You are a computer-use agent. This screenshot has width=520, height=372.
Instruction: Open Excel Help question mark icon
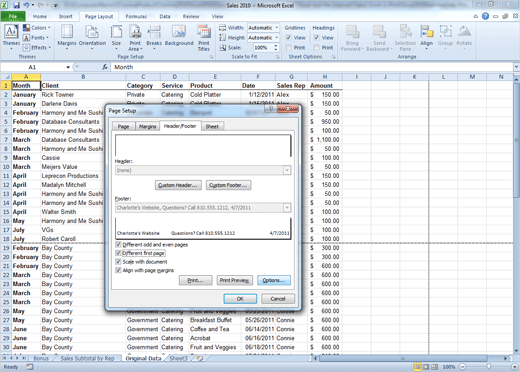(485, 16)
